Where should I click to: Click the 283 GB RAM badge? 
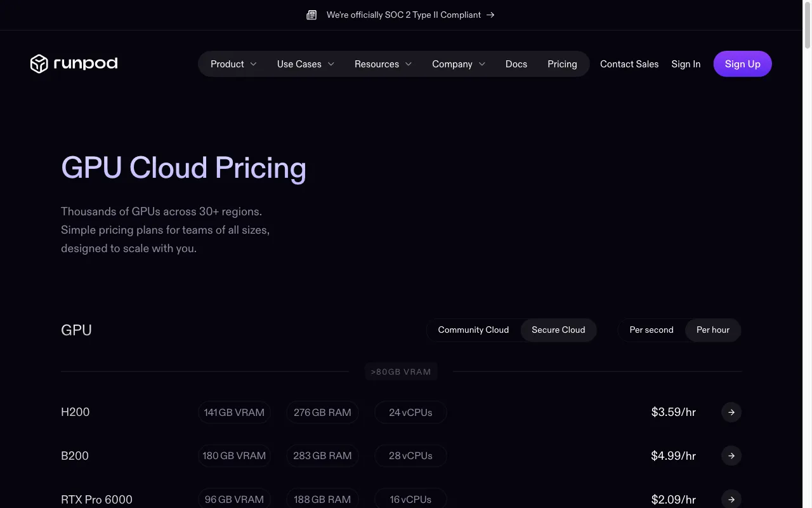pyautogui.click(x=322, y=456)
